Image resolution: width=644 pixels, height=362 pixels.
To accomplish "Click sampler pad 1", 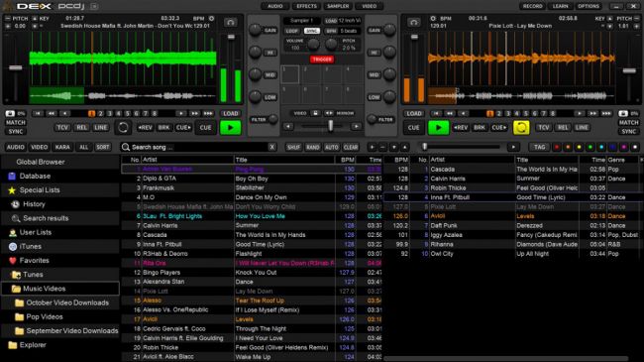I will coord(290,74).
